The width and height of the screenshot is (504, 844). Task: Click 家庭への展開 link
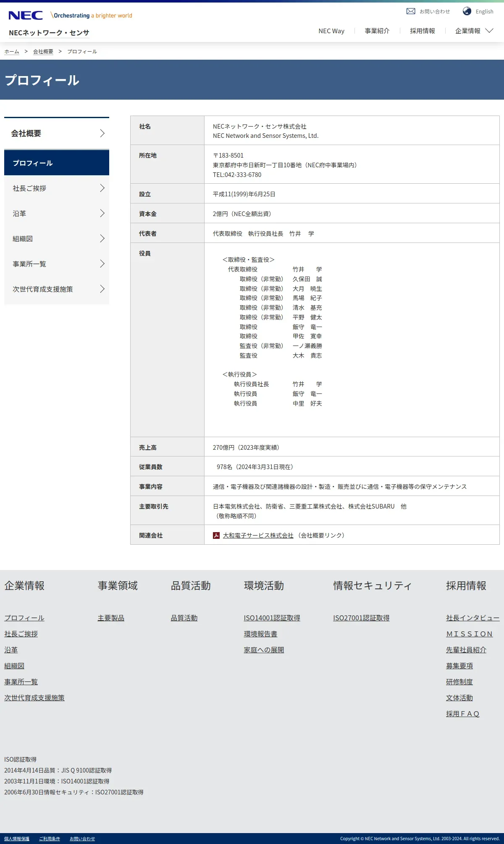pos(264,649)
